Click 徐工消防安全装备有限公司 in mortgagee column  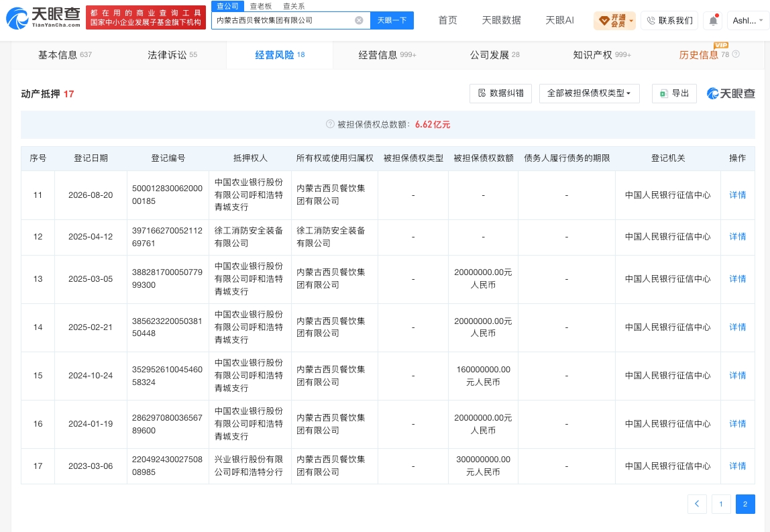[x=249, y=237]
